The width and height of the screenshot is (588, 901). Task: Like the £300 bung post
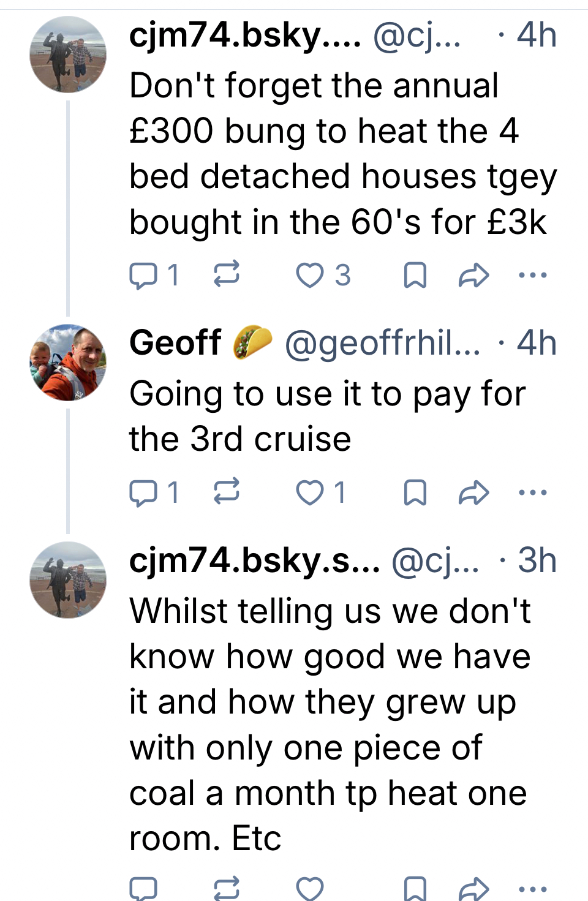[310, 276]
